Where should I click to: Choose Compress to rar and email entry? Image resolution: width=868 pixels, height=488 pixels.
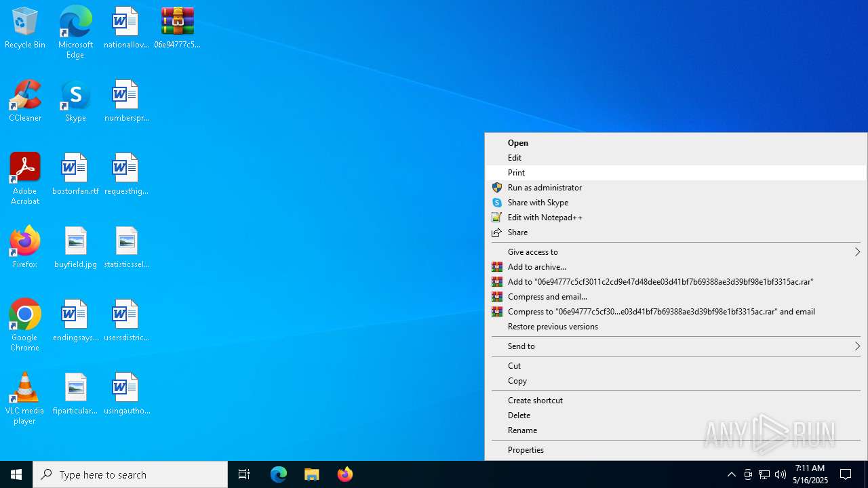(676, 312)
